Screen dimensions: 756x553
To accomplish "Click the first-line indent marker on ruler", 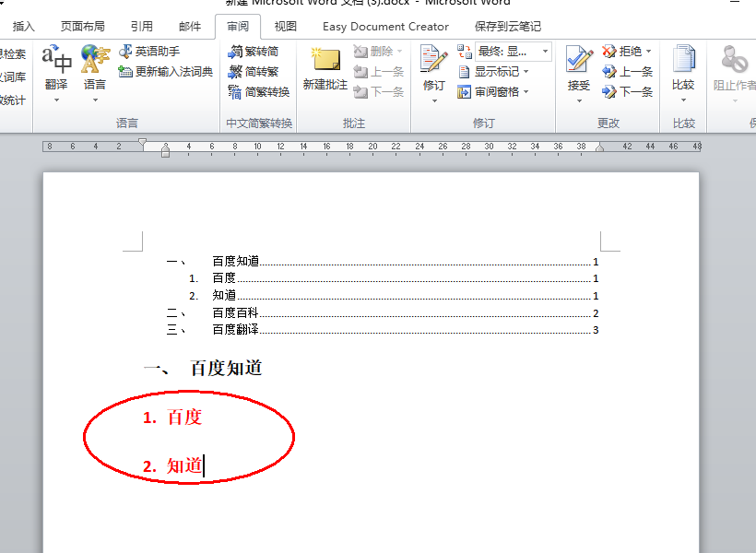I will (142, 143).
